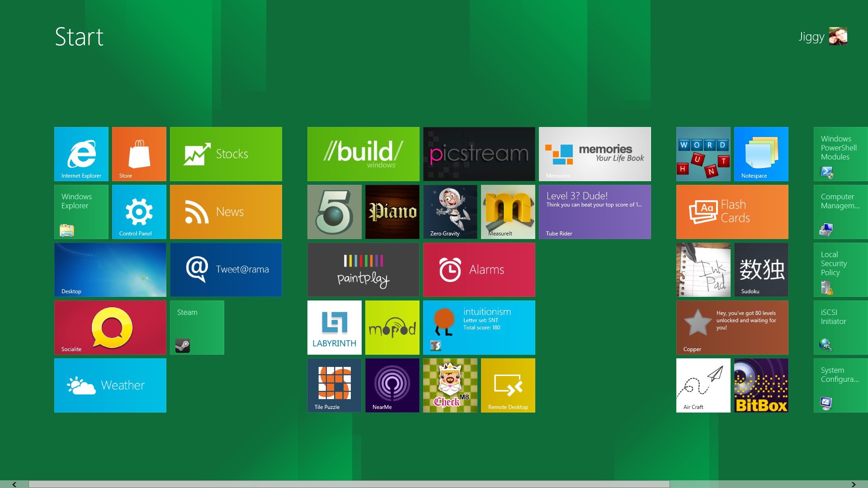This screenshot has width=868, height=488.
Task: Open the Stocks app
Action: pyautogui.click(x=226, y=154)
